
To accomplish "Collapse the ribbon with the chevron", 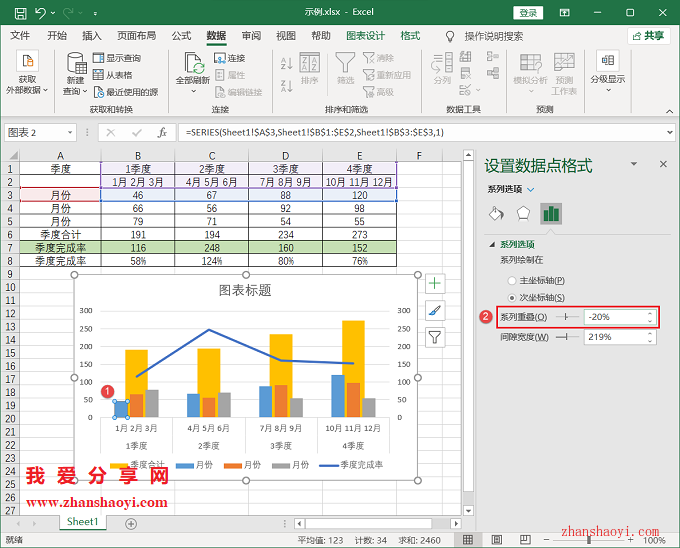I will tap(670, 111).
